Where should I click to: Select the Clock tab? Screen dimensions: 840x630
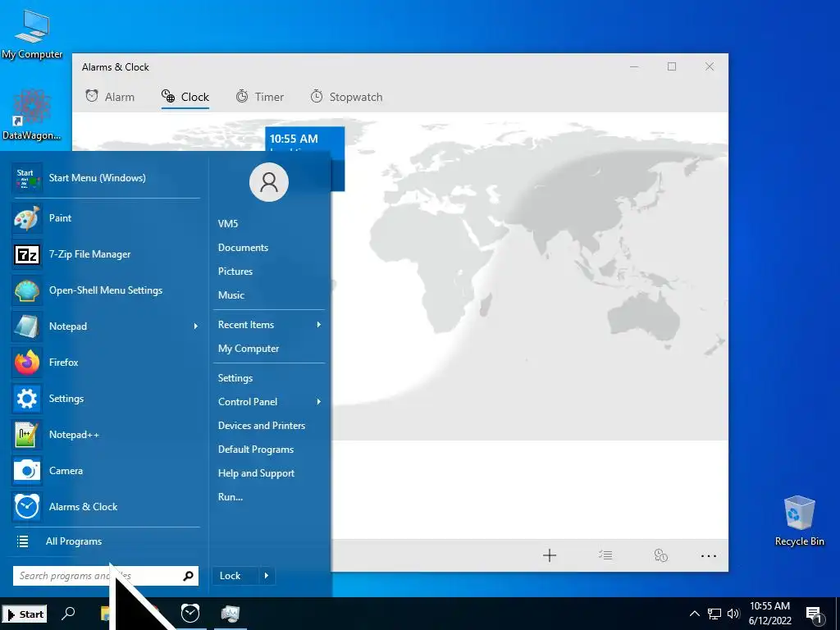[185, 97]
